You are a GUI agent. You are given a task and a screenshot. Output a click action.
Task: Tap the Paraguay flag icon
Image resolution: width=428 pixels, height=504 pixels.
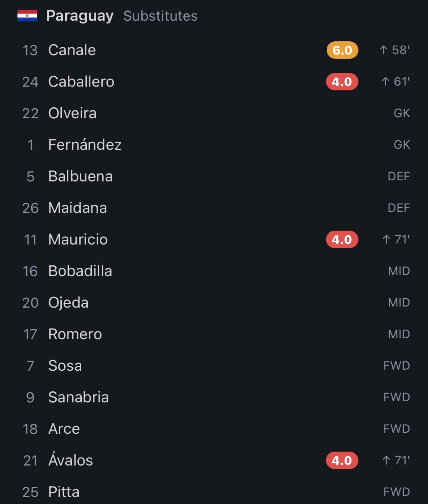tap(27, 16)
